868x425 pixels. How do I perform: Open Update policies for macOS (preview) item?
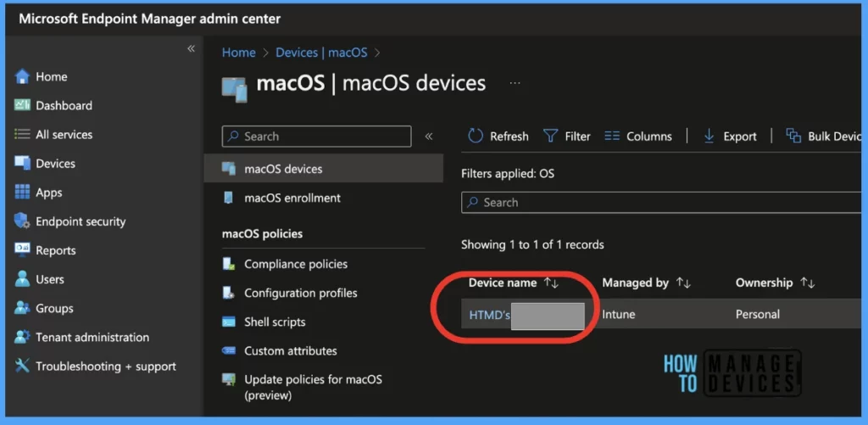tap(314, 388)
